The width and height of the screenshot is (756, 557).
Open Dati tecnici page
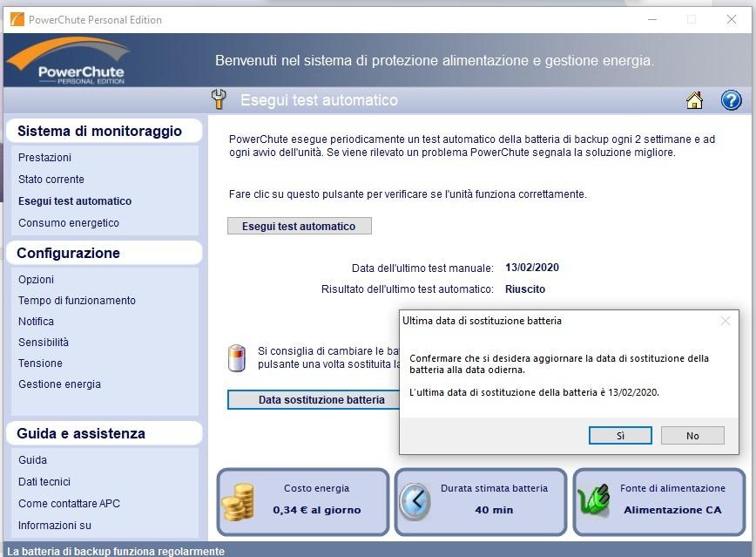pyautogui.click(x=44, y=482)
